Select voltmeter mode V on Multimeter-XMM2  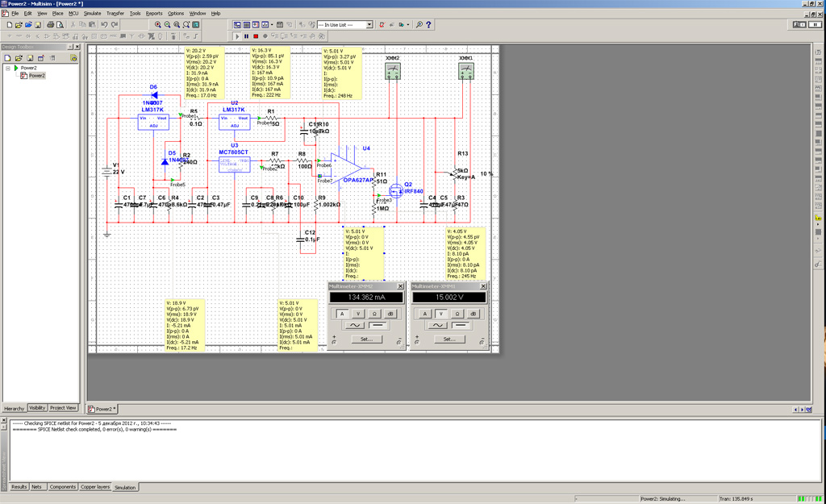(358, 314)
